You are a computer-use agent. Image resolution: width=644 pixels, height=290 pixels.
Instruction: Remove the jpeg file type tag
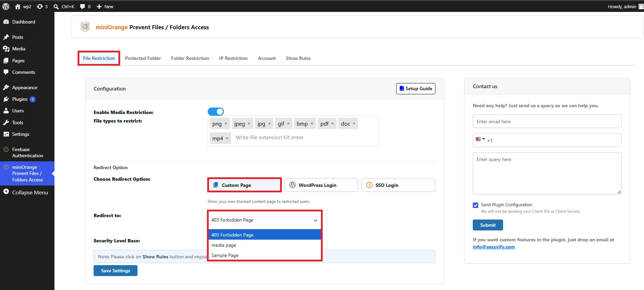(x=249, y=124)
